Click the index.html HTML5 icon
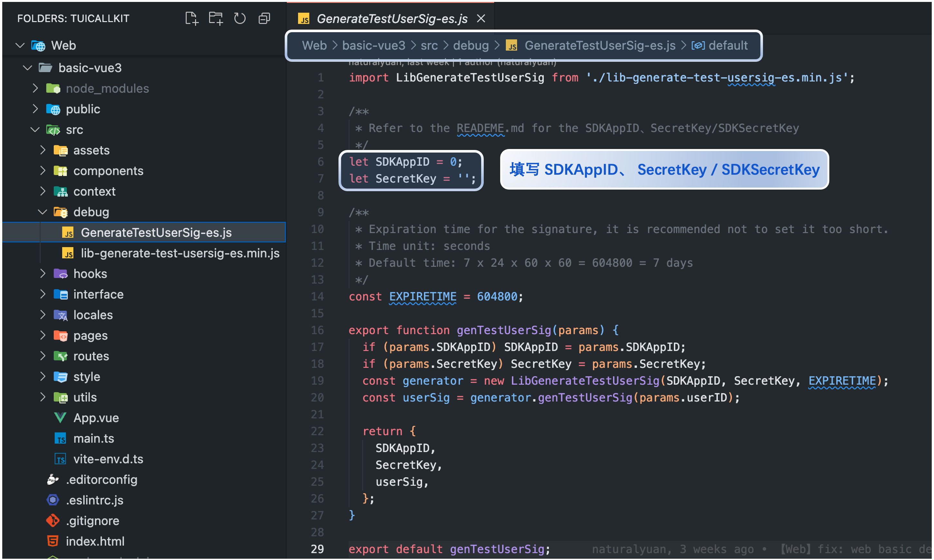The height and width of the screenshot is (560, 934). [53, 541]
